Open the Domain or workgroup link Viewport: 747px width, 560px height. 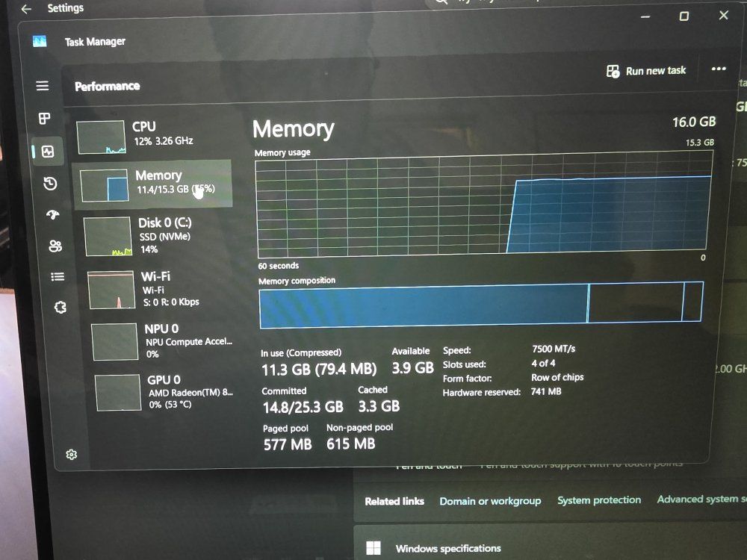click(490, 501)
